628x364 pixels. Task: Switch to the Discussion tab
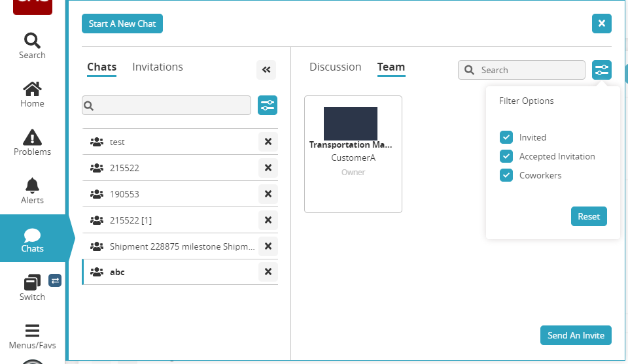(335, 67)
